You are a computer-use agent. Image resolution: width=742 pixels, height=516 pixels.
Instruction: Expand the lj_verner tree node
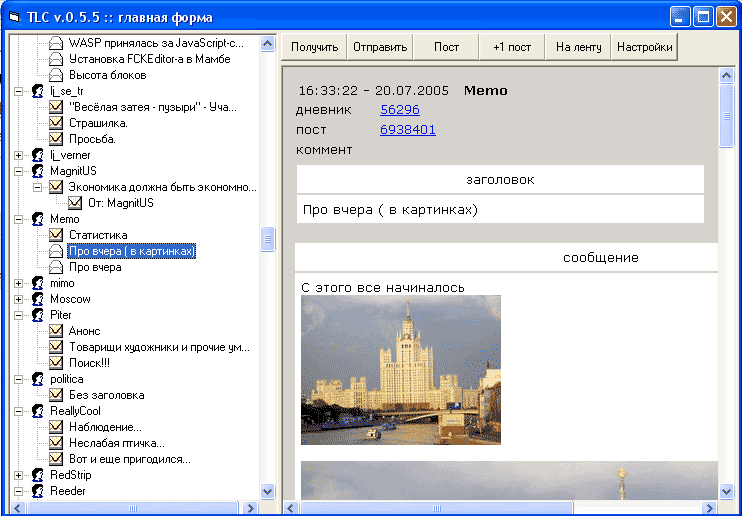click(x=19, y=155)
